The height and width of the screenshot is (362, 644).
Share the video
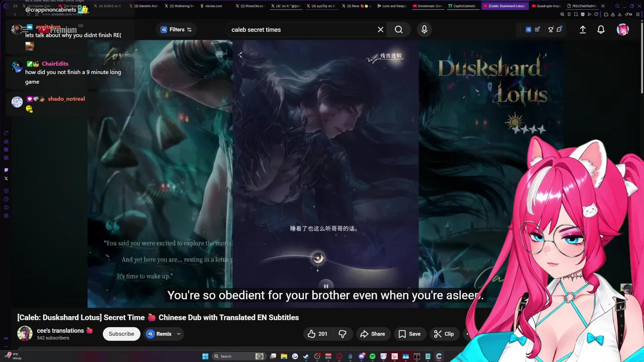tap(373, 334)
